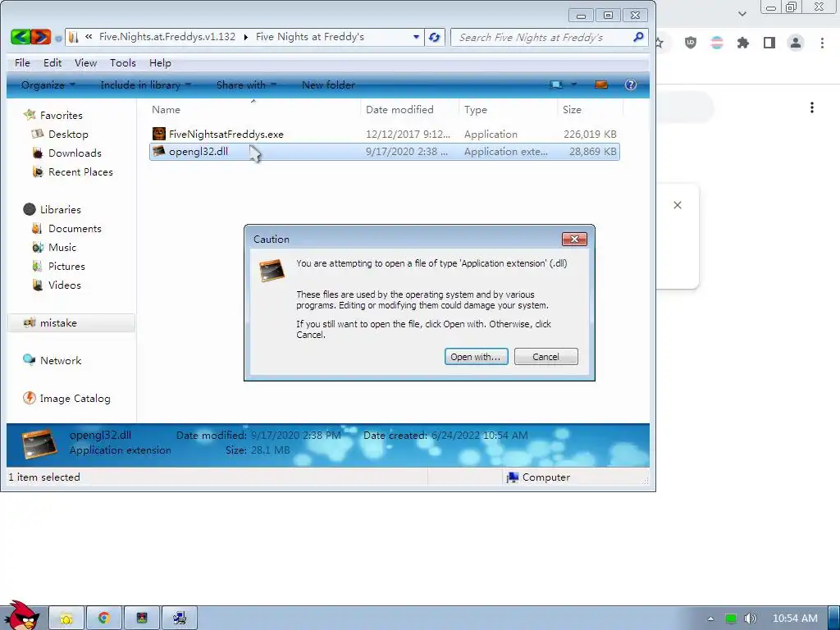Click the FiveNightsatFreddys.exe file icon
This screenshot has height=630, width=840.
(x=158, y=134)
